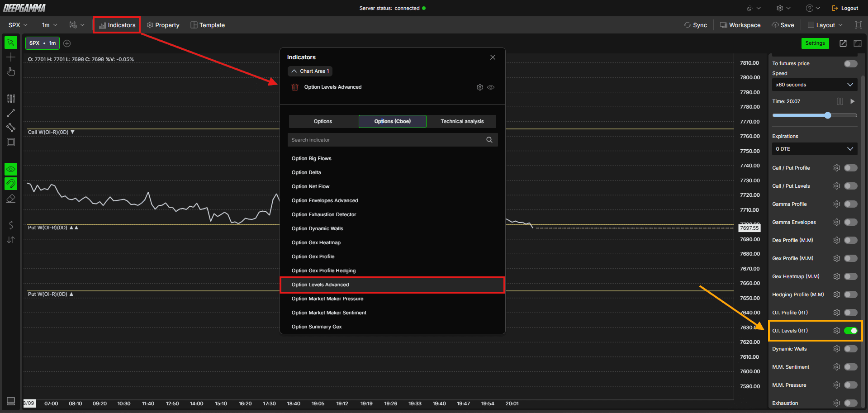Open settings gear for Gamma Profile
The height and width of the screenshot is (413, 868).
(837, 204)
